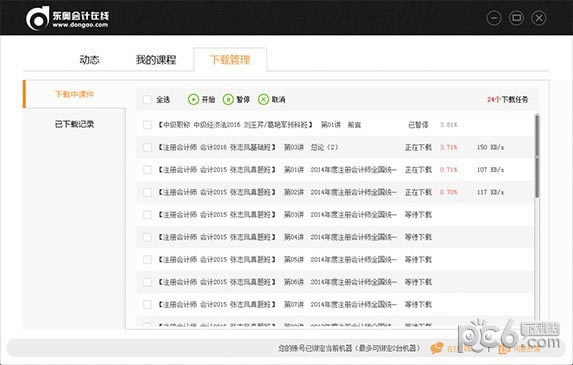This screenshot has height=365, width=573.
Task: Open 已下载记录 in the left sidebar
Action: pos(74,124)
